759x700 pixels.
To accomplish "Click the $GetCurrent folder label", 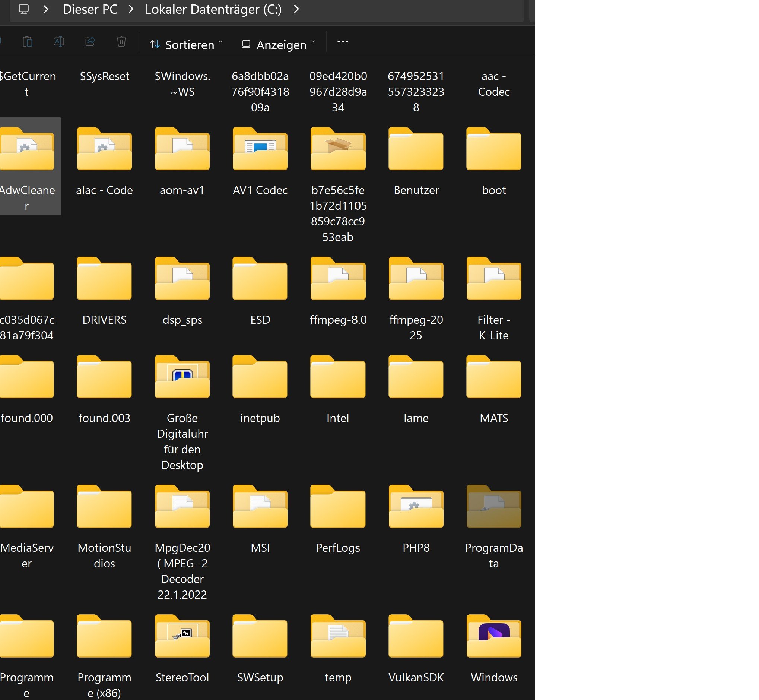I will point(27,84).
